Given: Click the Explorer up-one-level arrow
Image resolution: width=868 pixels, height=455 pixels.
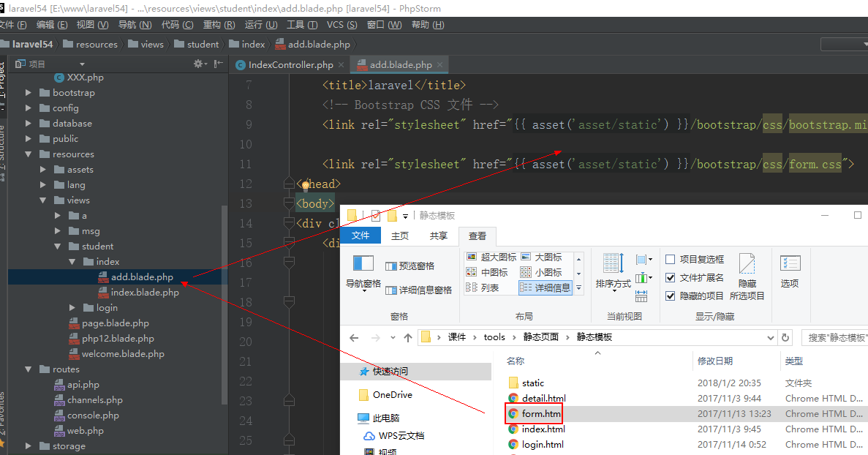Looking at the screenshot, I should point(408,338).
